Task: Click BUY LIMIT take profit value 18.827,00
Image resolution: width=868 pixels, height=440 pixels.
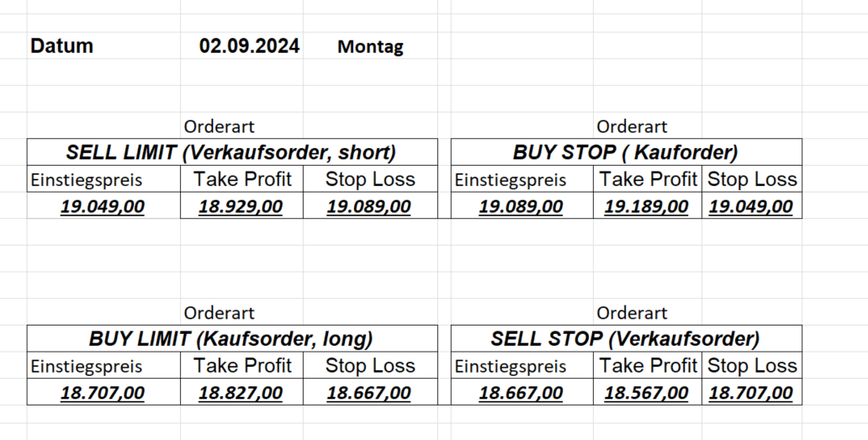Action: (x=241, y=392)
